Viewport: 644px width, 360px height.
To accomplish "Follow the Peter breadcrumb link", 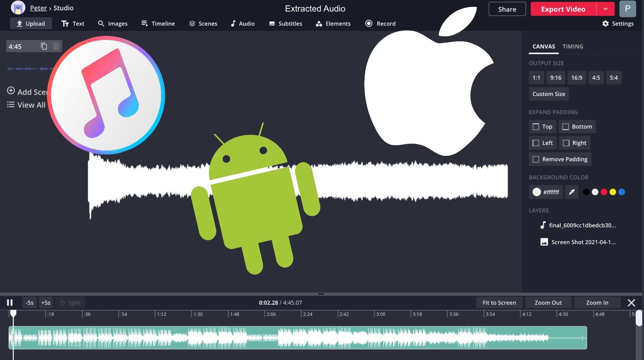I will [38, 8].
